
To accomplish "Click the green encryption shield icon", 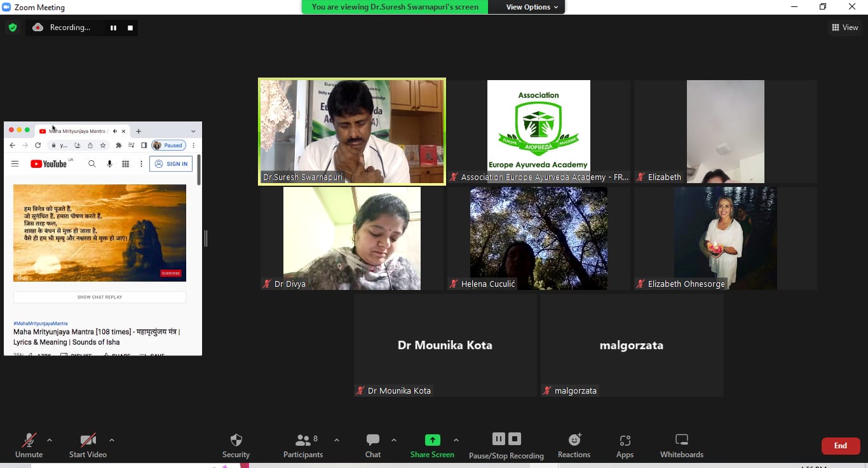I will (12, 27).
